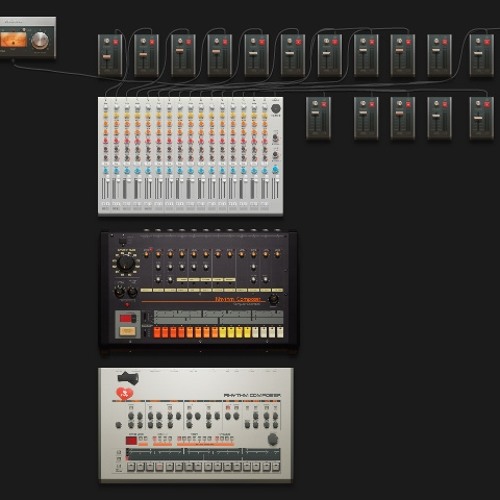Toggle the last white step button on the dark drum machine
500x500 pixels.
point(280,332)
